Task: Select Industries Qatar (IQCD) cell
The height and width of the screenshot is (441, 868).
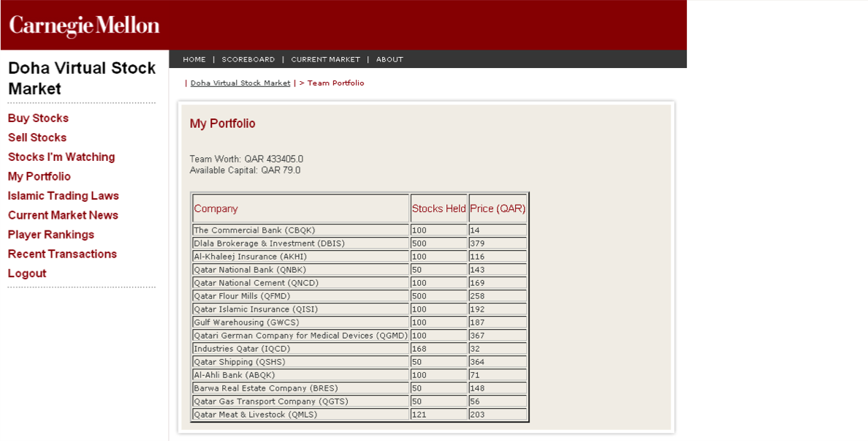Action: click(x=300, y=348)
